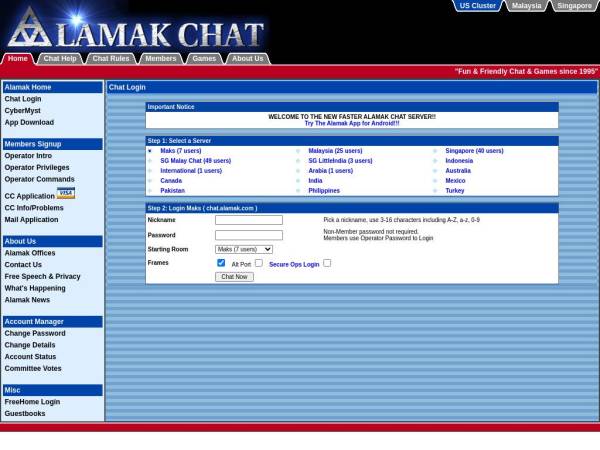Click the bullet icon beside Indonesia

pos(435,161)
